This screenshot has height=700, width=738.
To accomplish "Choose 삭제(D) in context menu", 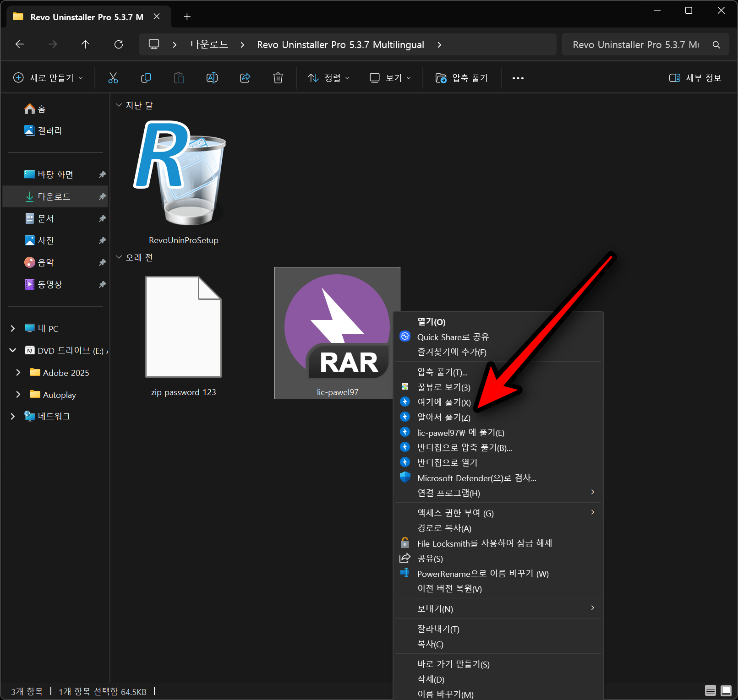I will tap(498, 679).
